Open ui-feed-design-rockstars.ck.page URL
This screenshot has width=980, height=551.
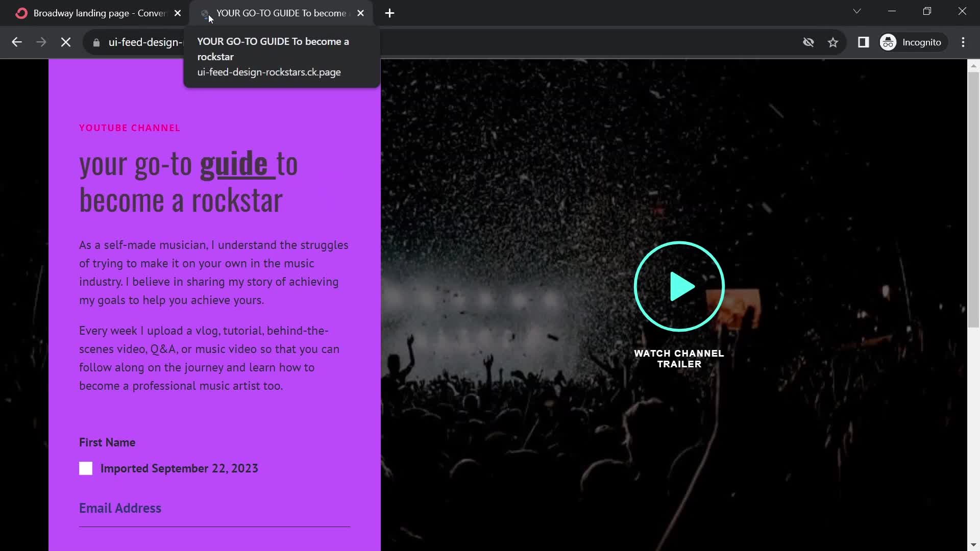268,72
